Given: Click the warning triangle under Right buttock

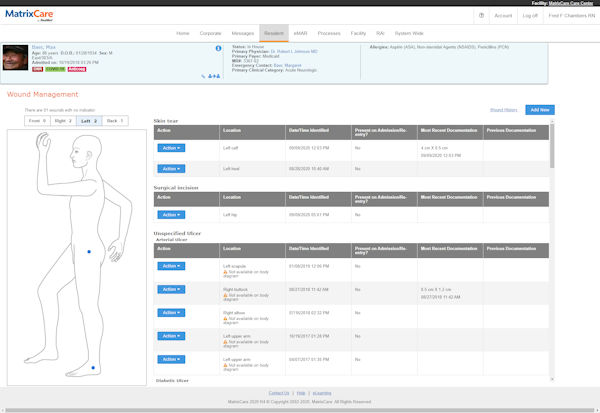Looking at the screenshot, I should point(225,295).
